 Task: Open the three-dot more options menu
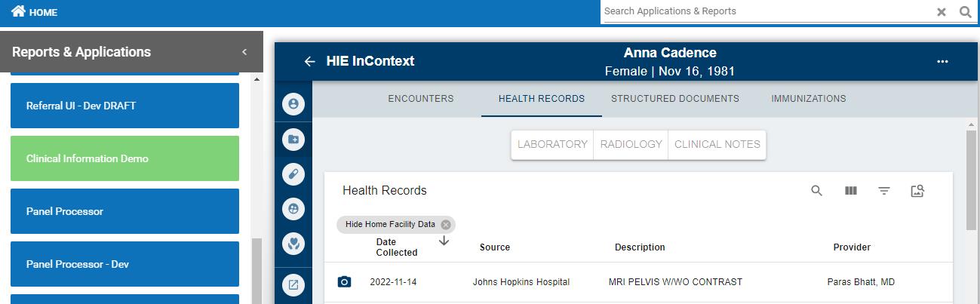(942, 62)
